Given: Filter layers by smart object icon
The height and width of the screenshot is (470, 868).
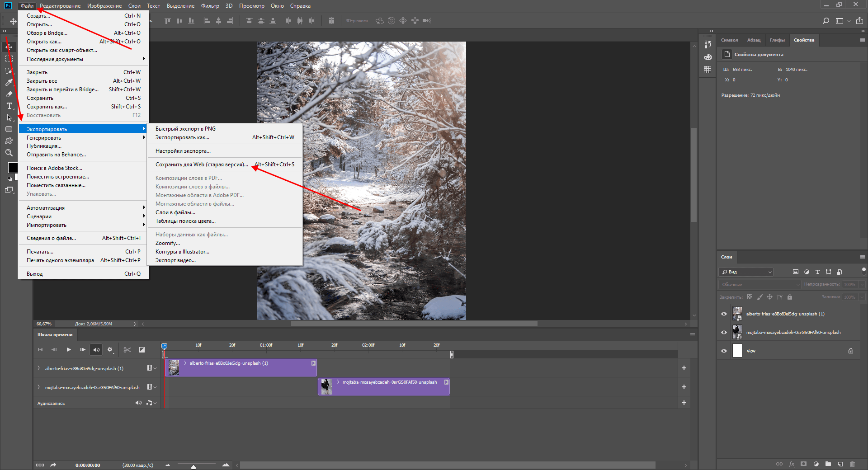Looking at the screenshot, I should tap(840, 272).
